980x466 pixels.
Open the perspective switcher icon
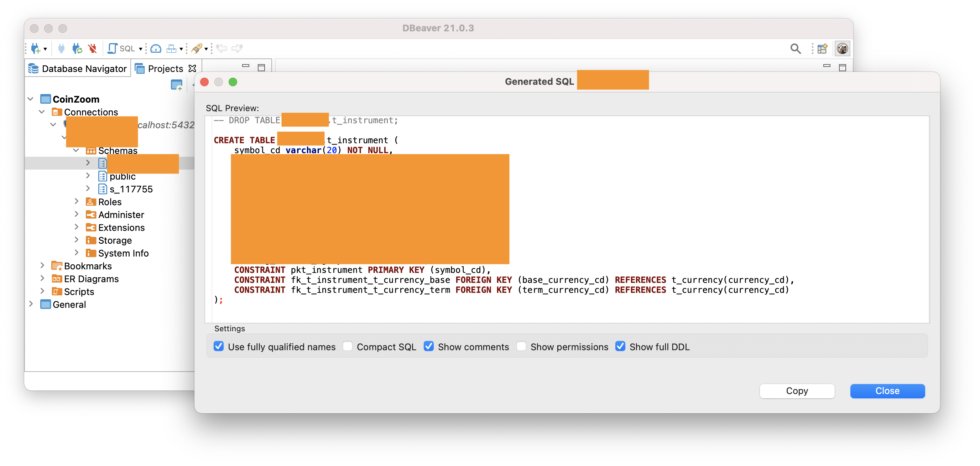tap(822, 48)
